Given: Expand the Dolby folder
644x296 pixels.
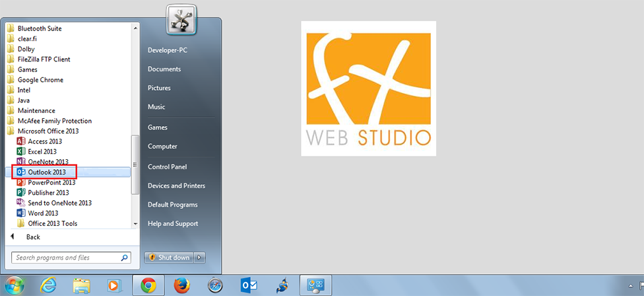Looking at the screenshot, I should coord(21,49).
